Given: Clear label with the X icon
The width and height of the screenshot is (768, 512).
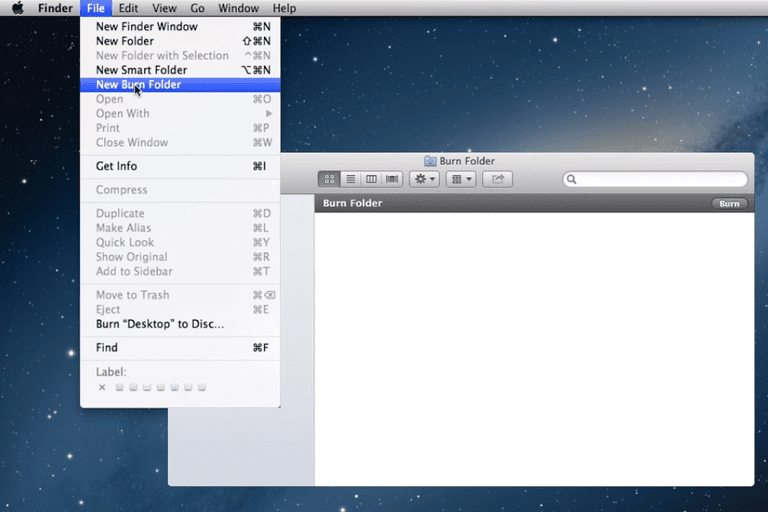Looking at the screenshot, I should click(102, 388).
